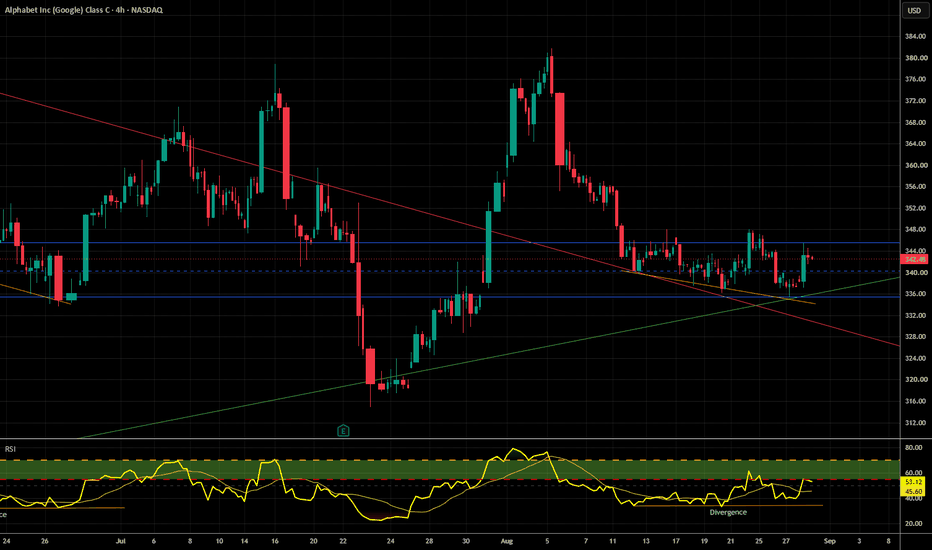Select the tall red candle near Aug 5

(x=559, y=128)
